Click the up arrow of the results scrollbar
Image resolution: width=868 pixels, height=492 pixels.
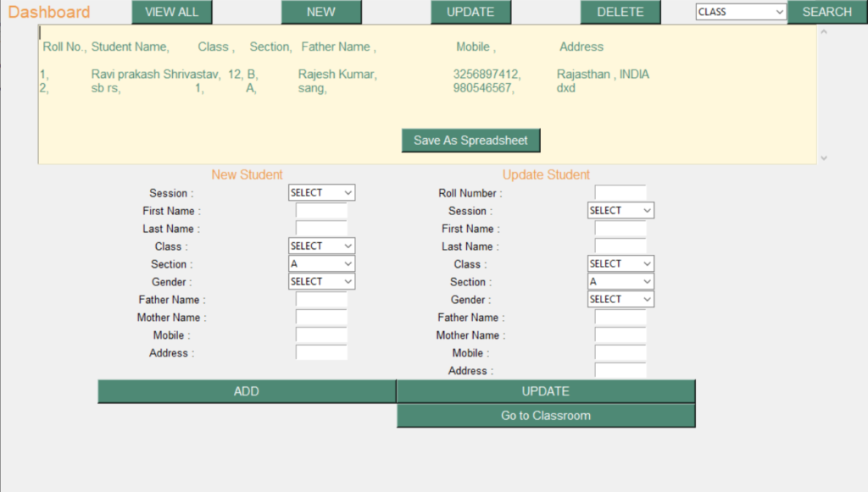click(822, 32)
